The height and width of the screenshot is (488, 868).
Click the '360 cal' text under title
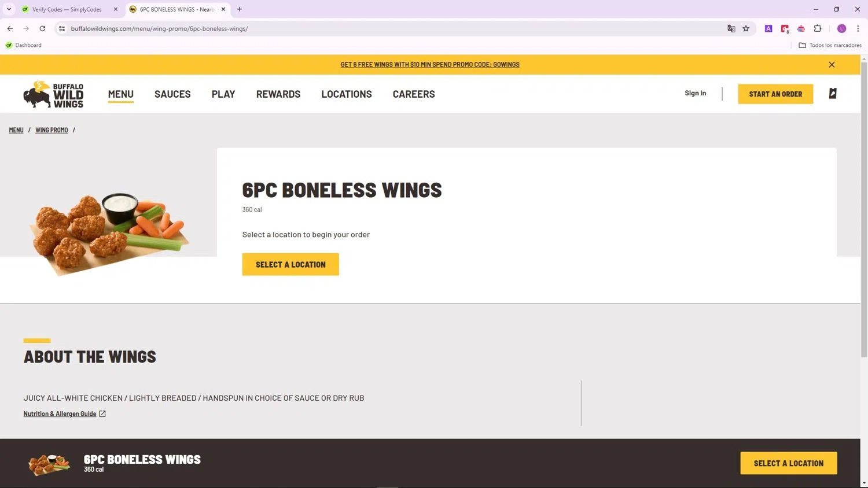coord(252,210)
